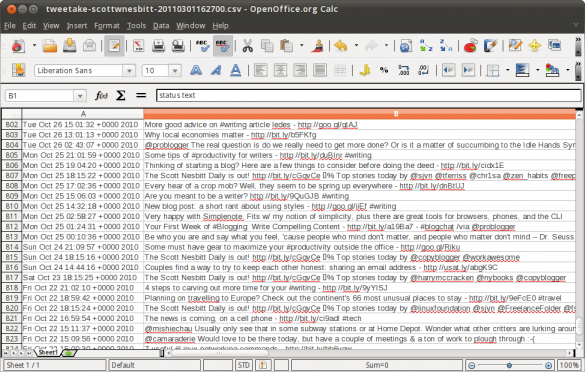Open the Data menu
Screen dimensions: 585x372
pyautogui.click(x=161, y=26)
